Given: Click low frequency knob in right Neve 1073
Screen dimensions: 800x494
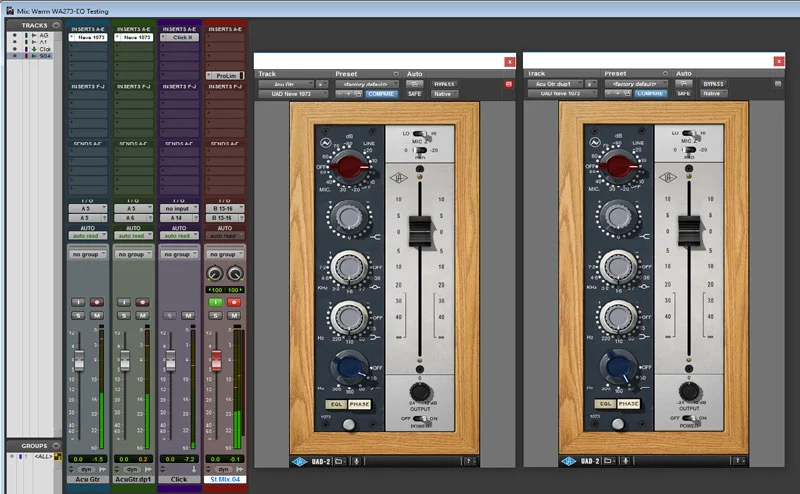Looking at the screenshot, I should click(619, 317).
